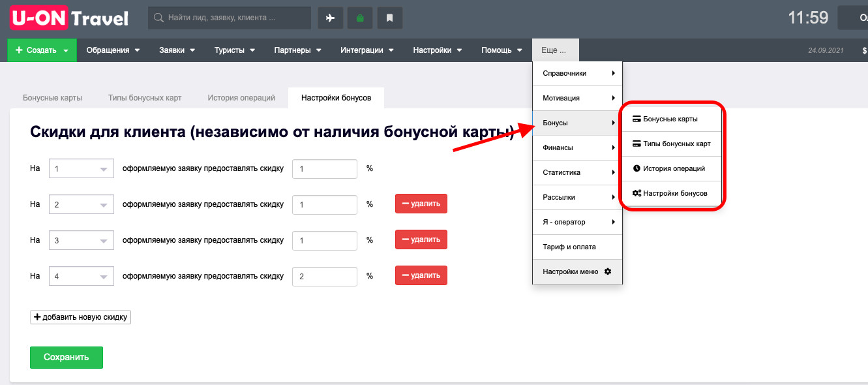Click the U-ON Travel logo
Screen dimensions: 868x385
(70, 18)
